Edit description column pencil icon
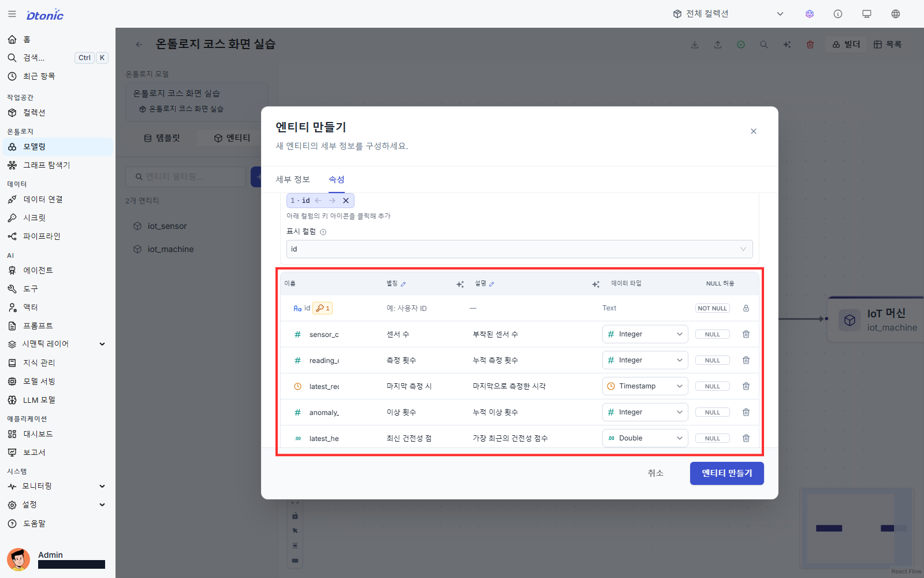This screenshot has height=578, width=924. click(491, 284)
